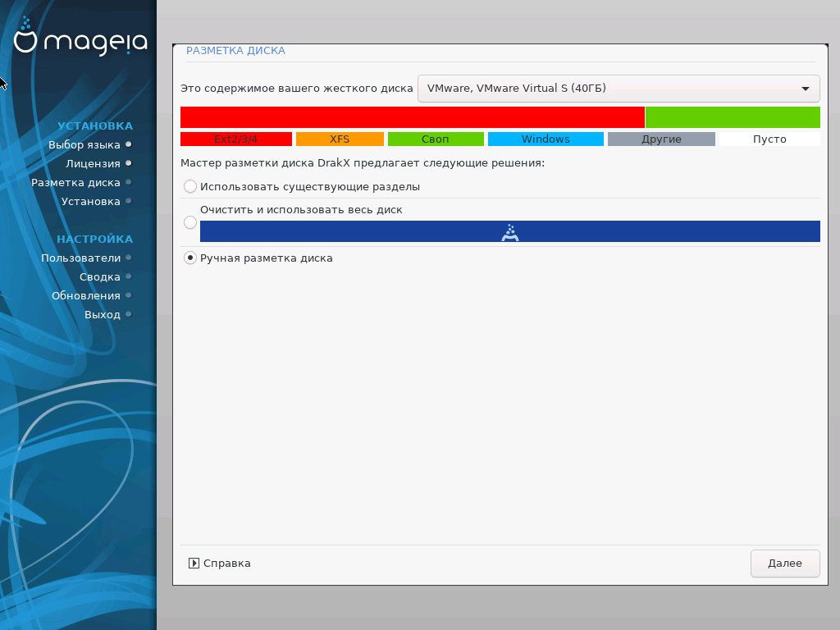Choose Ручная разметка диска radio button
Viewport: 840px width, 630px height.
coord(190,258)
